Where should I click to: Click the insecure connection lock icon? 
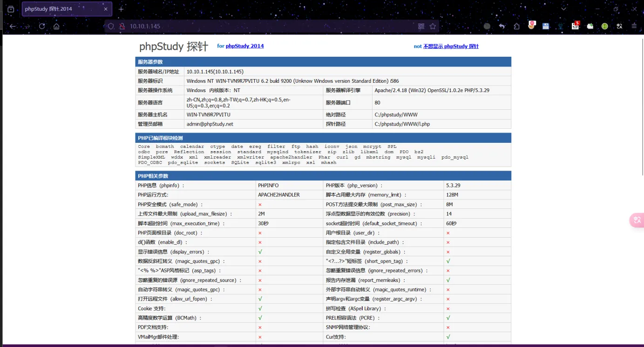[122, 27]
